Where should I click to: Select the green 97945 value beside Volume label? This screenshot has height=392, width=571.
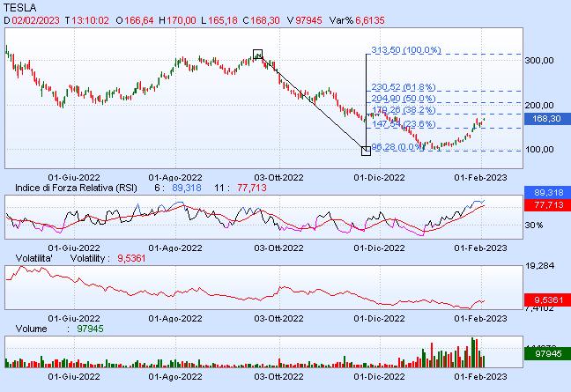click(x=90, y=329)
